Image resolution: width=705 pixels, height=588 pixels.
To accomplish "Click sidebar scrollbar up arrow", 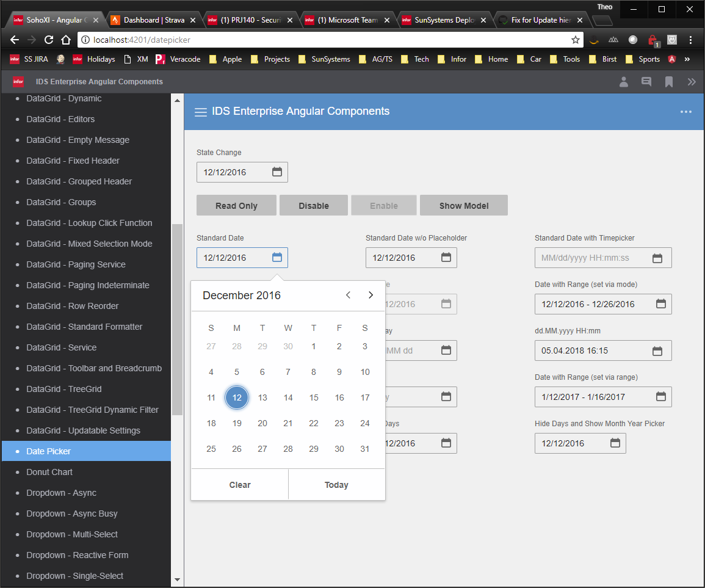I will pos(177,100).
